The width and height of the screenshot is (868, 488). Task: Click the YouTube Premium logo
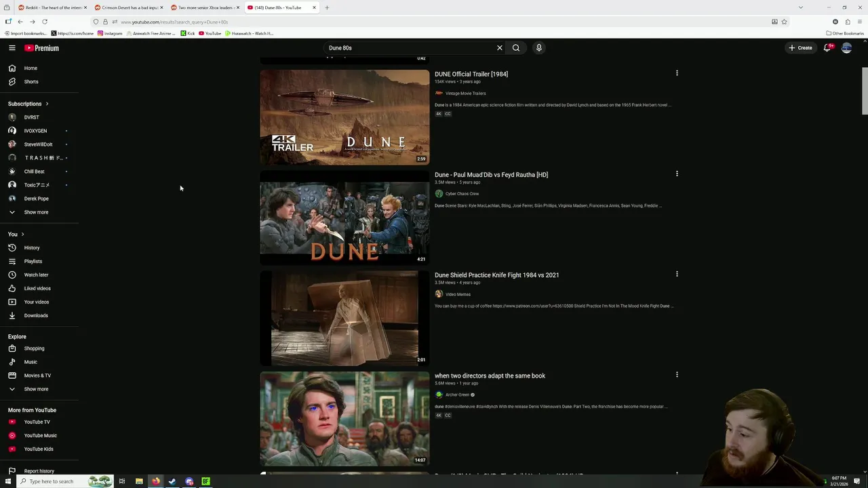pos(42,48)
